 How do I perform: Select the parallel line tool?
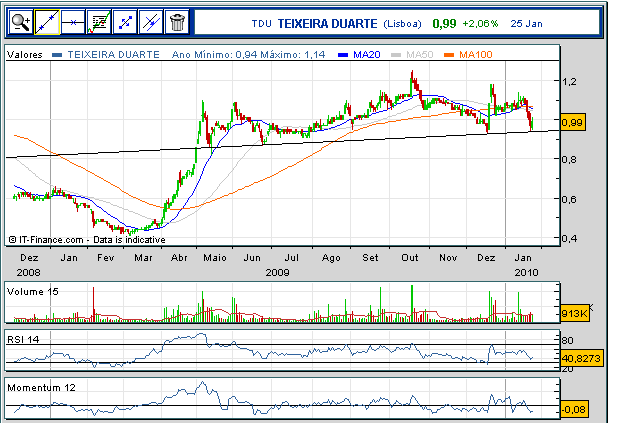pyautogui.click(x=151, y=22)
